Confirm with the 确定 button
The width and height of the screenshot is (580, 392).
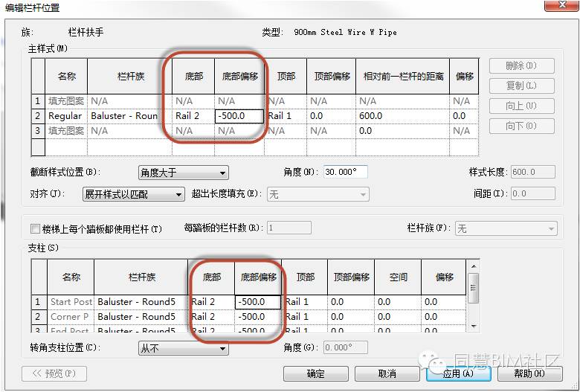(x=315, y=374)
